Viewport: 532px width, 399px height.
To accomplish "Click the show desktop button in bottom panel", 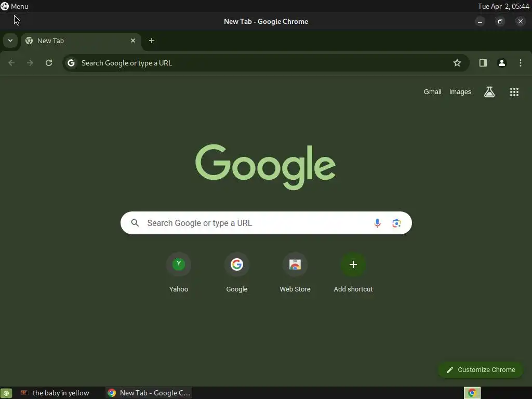I will point(6,393).
